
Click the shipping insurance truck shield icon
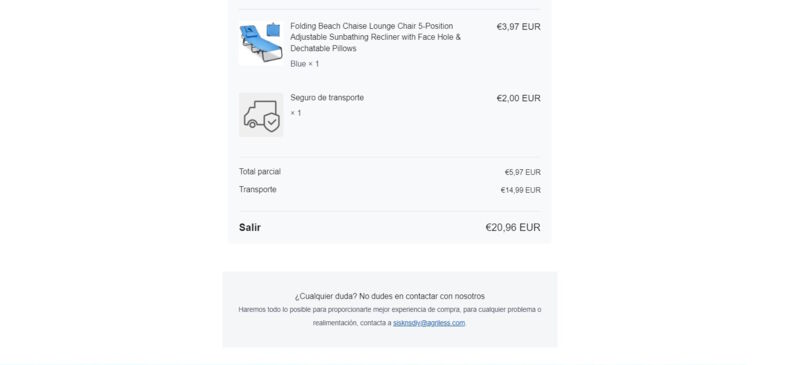tap(261, 115)
